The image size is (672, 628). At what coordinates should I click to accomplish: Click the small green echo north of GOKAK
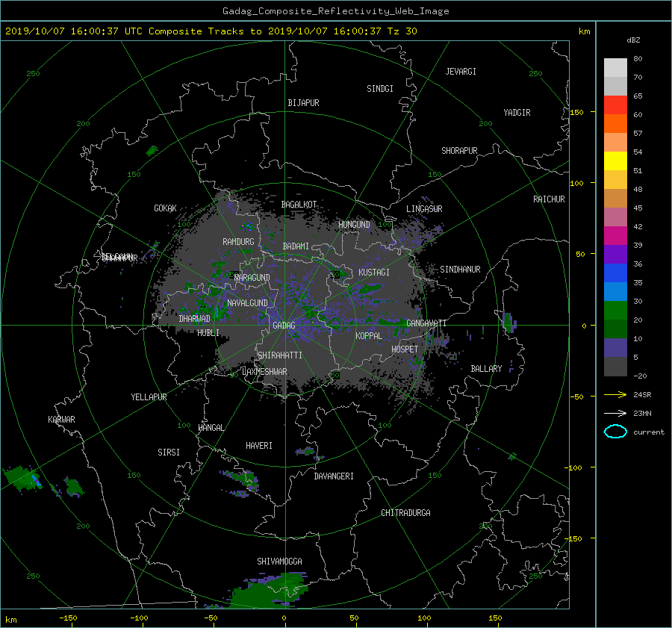click(152, 150)
